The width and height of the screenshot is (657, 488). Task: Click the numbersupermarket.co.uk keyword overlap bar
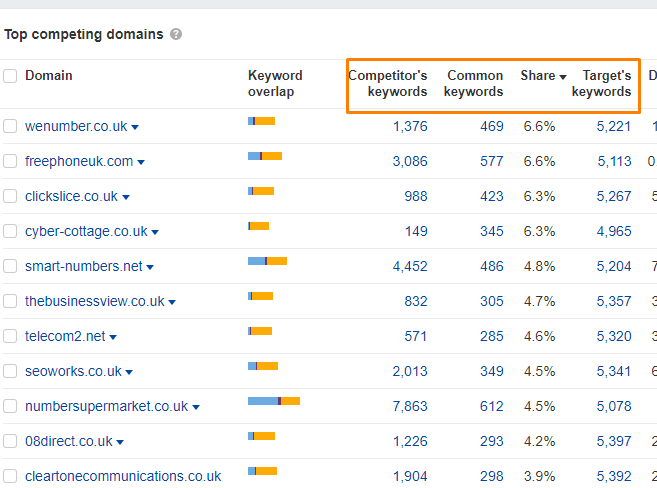point(274,401)
